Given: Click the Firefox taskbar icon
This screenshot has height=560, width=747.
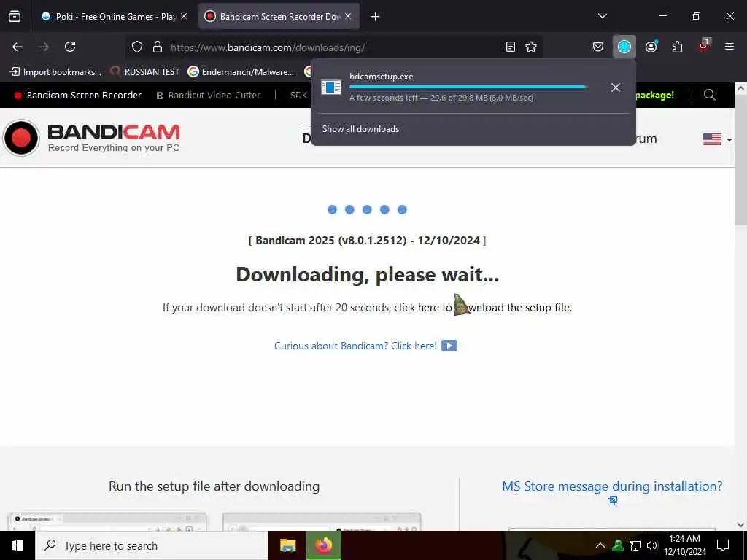Looking at the screenshot, I should pos(323,545).
